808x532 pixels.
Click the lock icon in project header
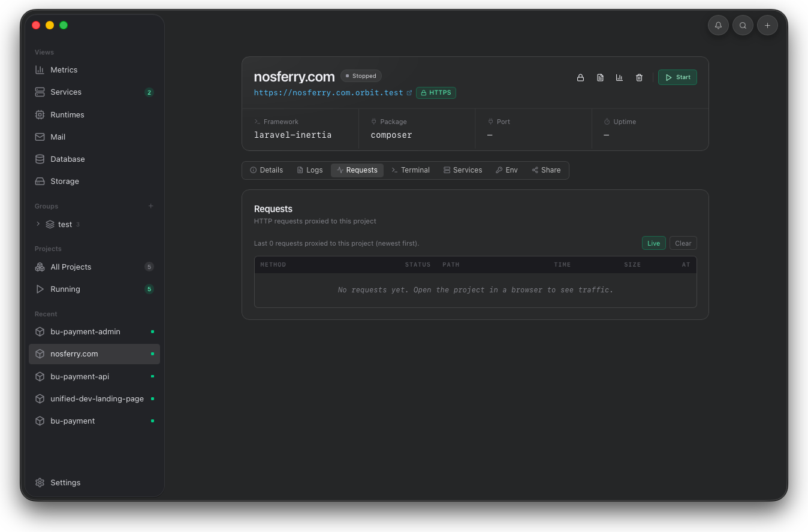pos(580,77)
